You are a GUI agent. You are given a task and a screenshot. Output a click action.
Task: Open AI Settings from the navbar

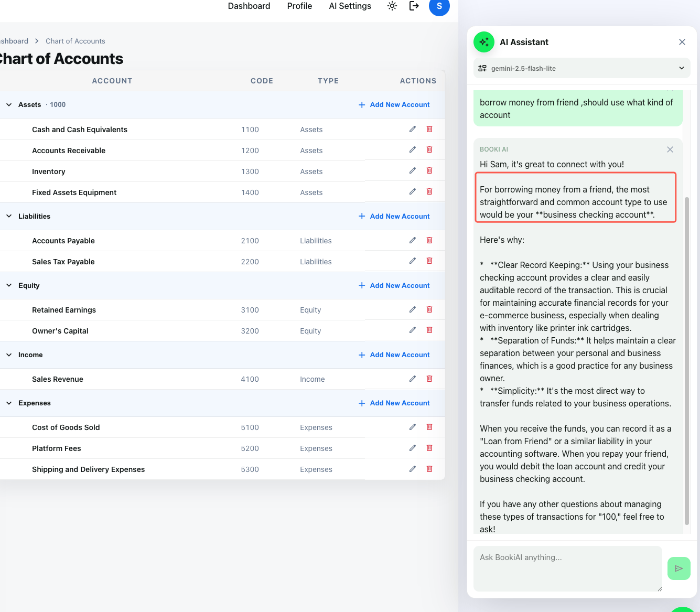350,6
